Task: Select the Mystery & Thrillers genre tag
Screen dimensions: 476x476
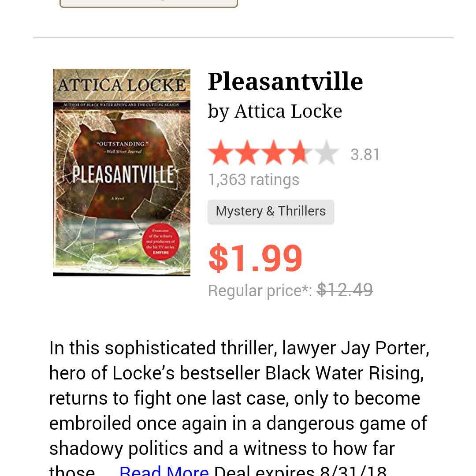Action: [271, 212]
